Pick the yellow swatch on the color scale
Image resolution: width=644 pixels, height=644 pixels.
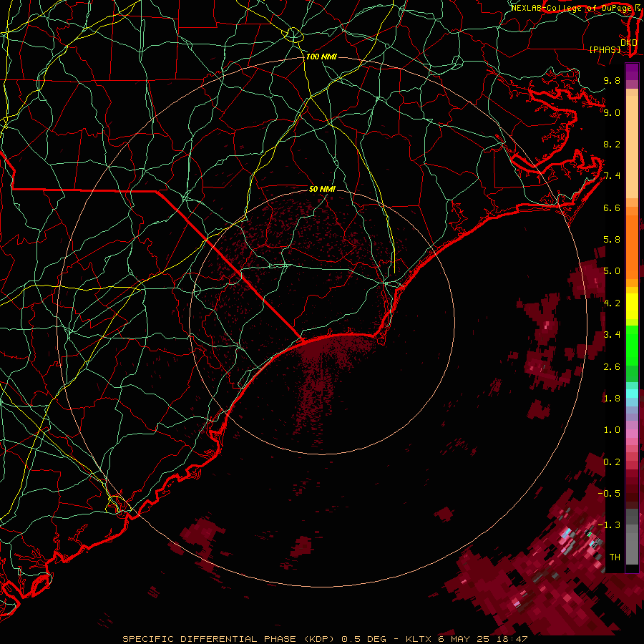coord(632,307)
